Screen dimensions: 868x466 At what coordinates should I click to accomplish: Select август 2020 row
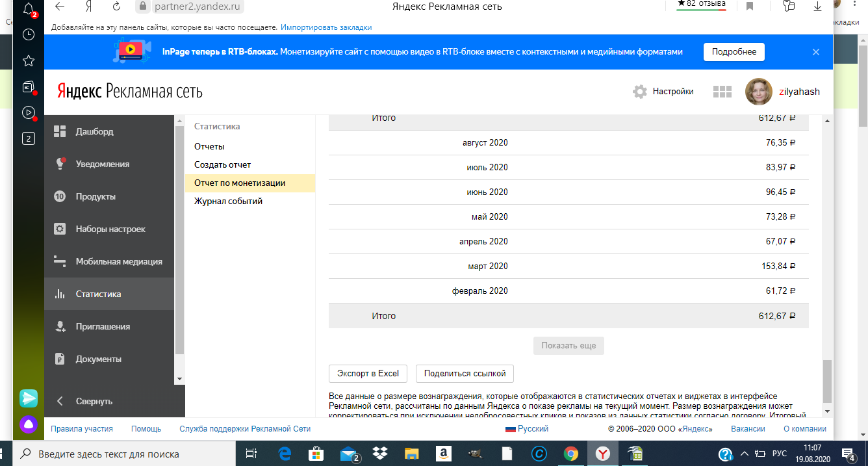tap(568, 142)
